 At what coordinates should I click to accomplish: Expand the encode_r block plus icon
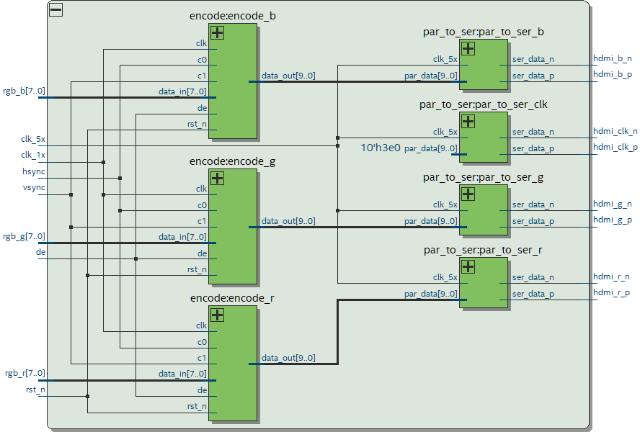[x=217, y=315]
